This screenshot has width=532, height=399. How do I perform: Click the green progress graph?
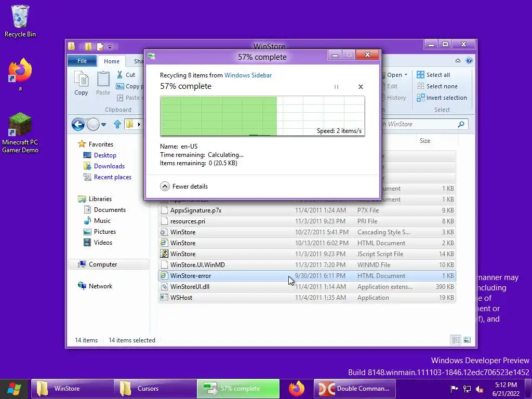click(262, 116)
